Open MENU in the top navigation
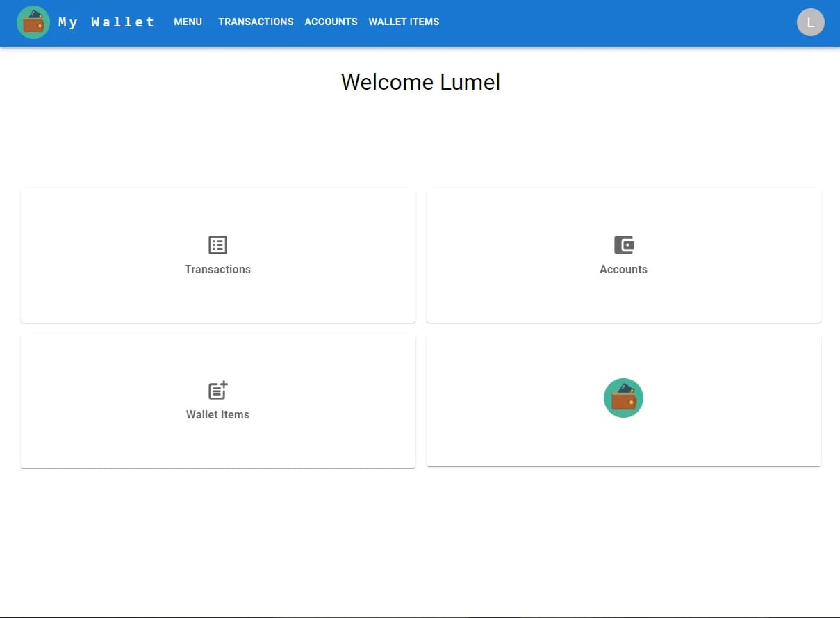 click(x=188, y=22)
